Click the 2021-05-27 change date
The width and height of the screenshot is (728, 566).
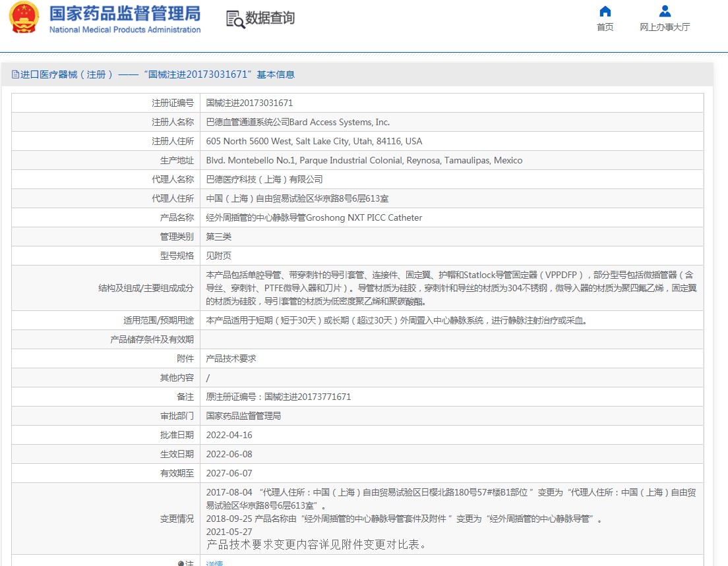[x=229, y=532]
